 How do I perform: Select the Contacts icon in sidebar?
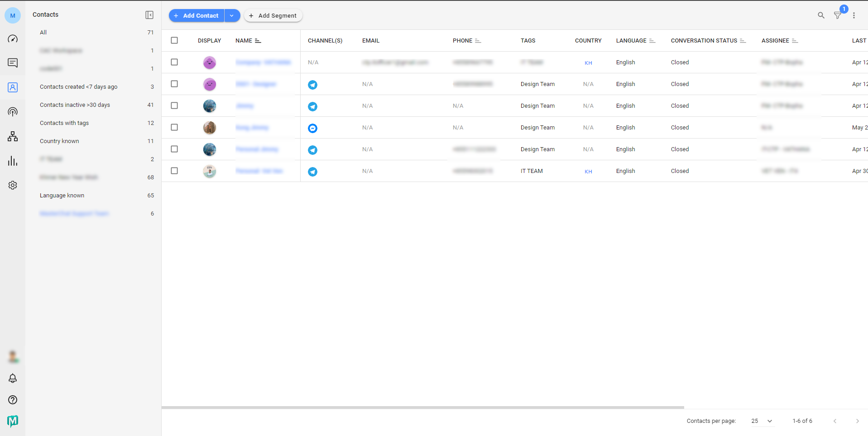tap(13, 87)
